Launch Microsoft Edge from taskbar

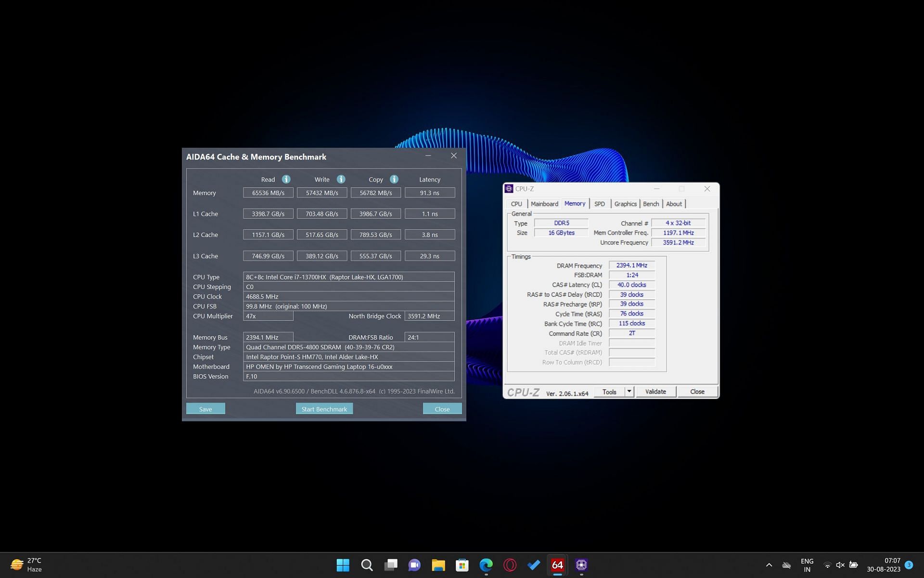486,565
